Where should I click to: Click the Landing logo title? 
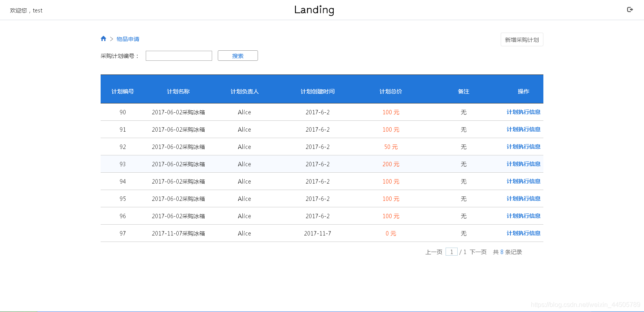click(x=314, y=10)
